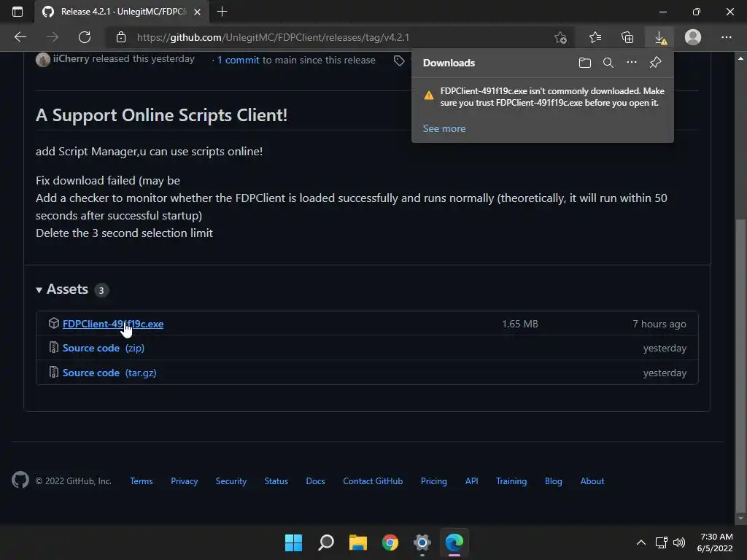
Task: Close the Release 4.2.1 tab
Action: pyautogui.click(x=197, y=12)
